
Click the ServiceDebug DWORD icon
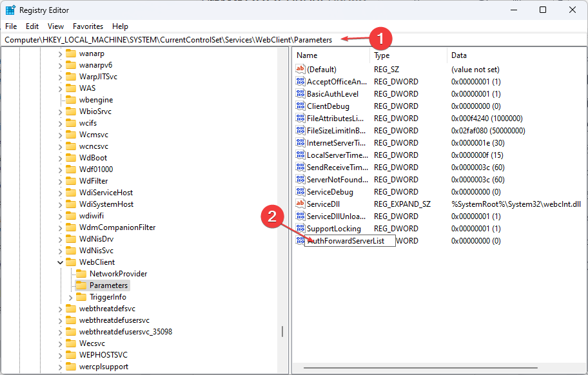[300, 191]
